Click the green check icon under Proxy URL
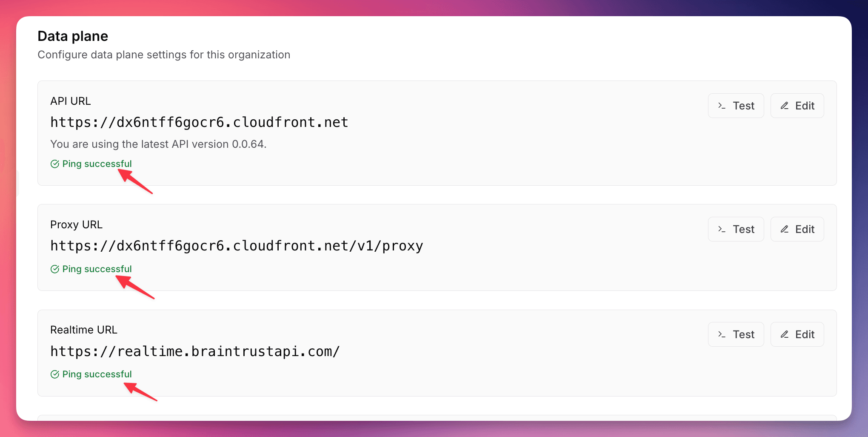The width and height of the screenshot is (868, 437). (x=54, y=269)
